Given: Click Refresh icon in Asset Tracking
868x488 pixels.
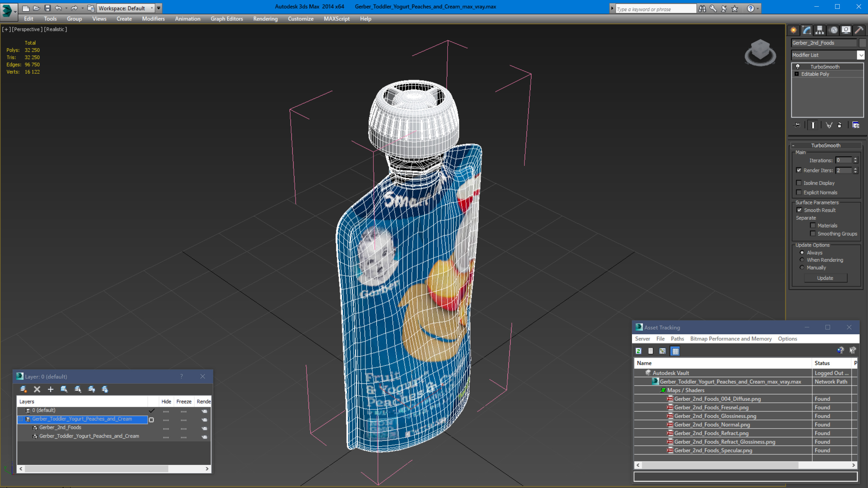Looking at the screenshot, I should point(638,351).
